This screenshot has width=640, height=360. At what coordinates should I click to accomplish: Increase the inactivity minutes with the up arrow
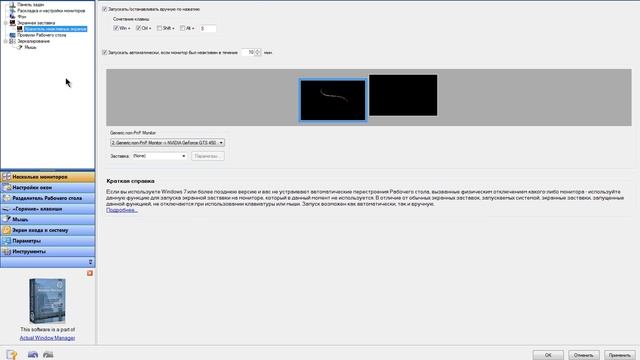(258, 51)
